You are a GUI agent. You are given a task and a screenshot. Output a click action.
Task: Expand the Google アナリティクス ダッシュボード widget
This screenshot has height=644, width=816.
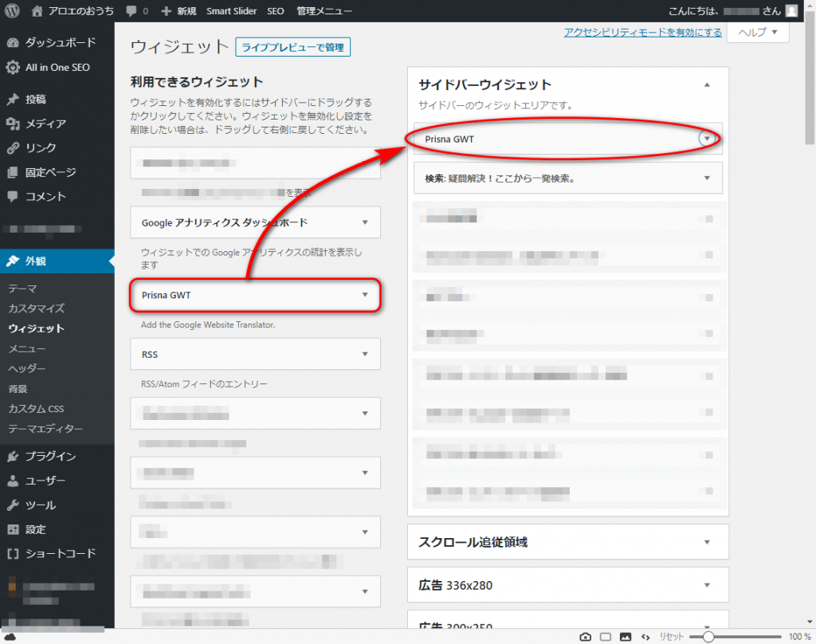[x=365, y=222]
